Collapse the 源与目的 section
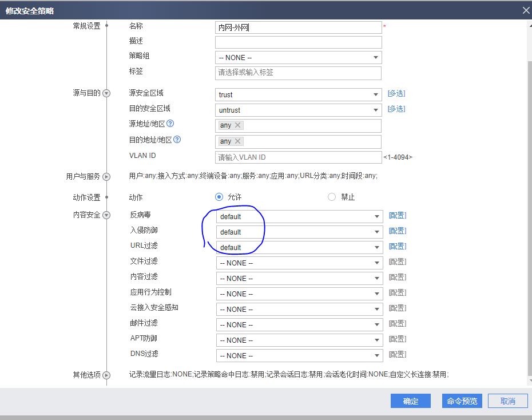532x420 pixels. coord(106,93)
